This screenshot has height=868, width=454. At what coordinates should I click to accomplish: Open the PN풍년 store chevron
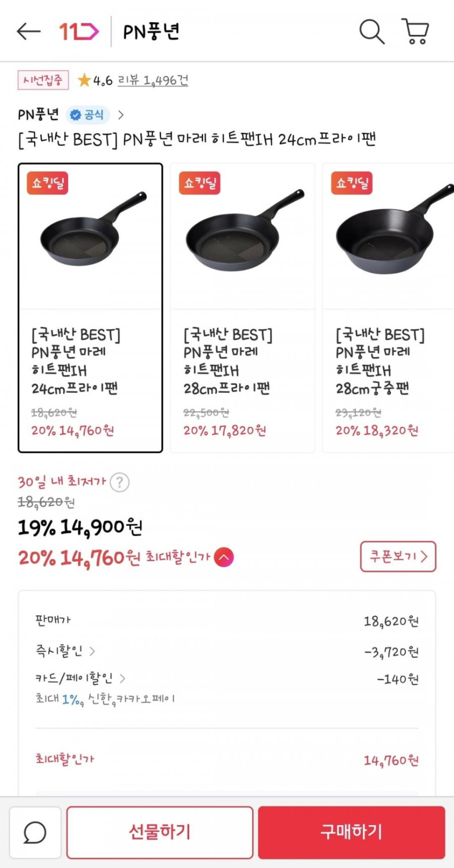click(x=121, y=115)
